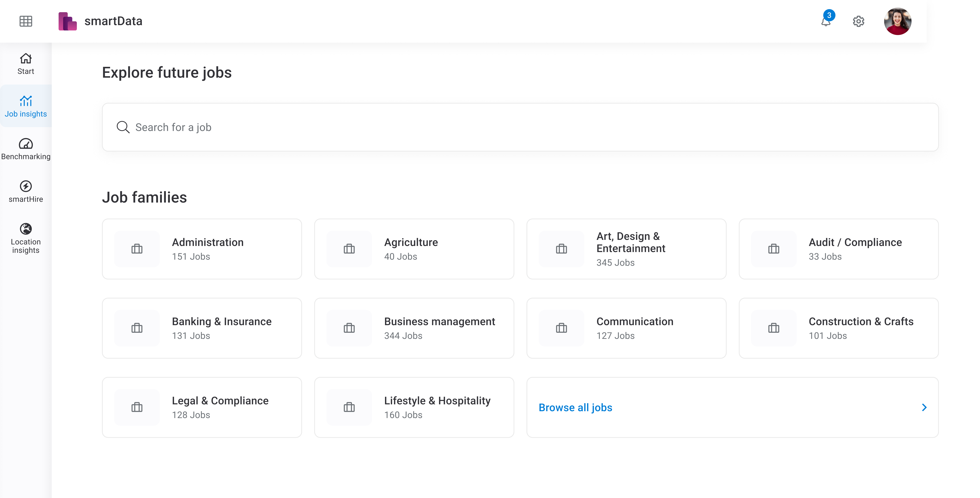Open the user profile avatar

[x=897, y=21]
